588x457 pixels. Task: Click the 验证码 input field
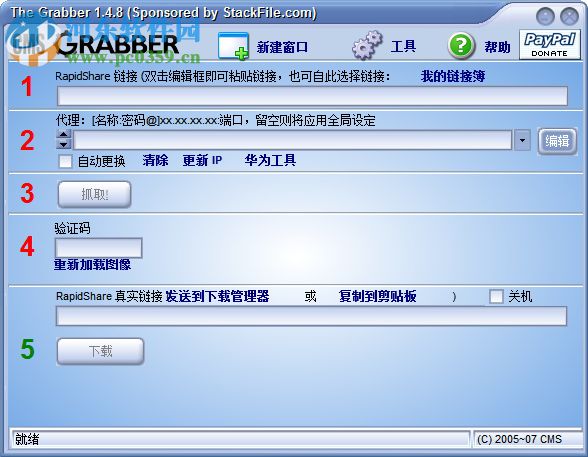click(x=99, y=248)
